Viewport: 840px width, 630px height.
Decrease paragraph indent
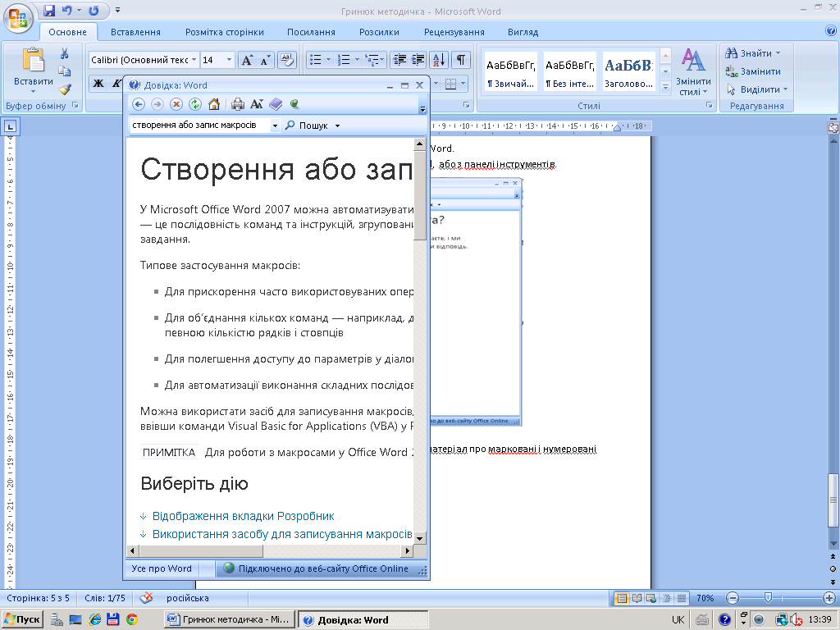tap(399, 60)
